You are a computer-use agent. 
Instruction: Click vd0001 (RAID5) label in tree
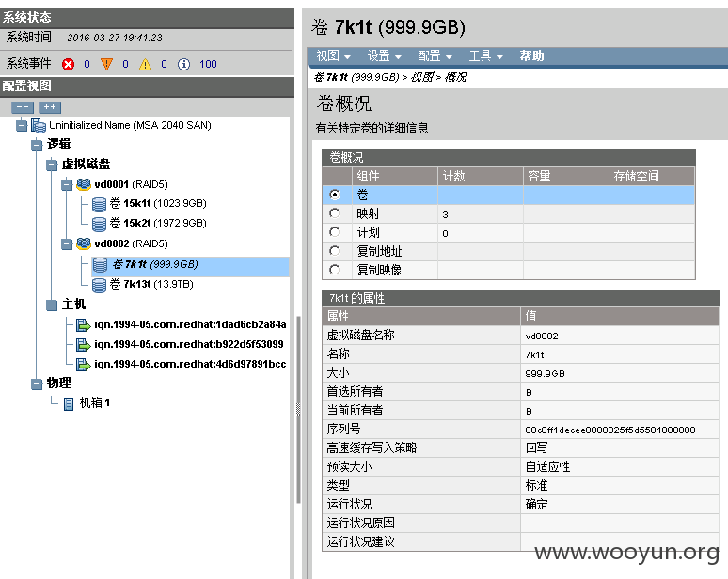click(131, 184)
